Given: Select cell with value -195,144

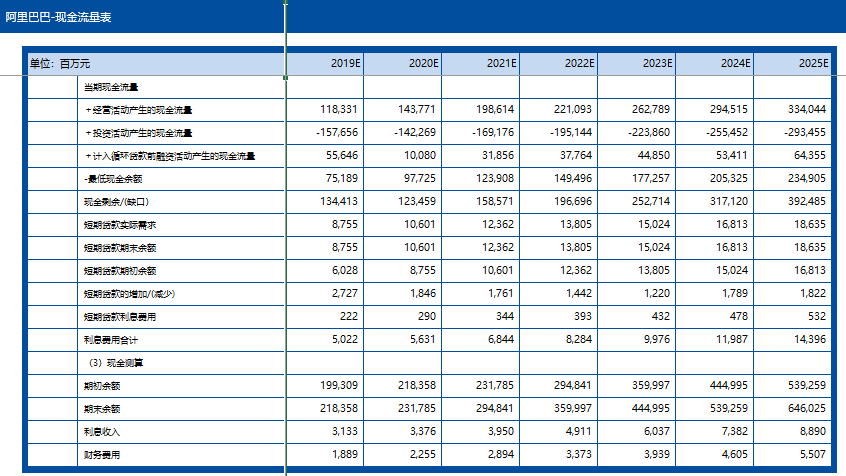Looking at the screenshot, I should pos(558,133).
